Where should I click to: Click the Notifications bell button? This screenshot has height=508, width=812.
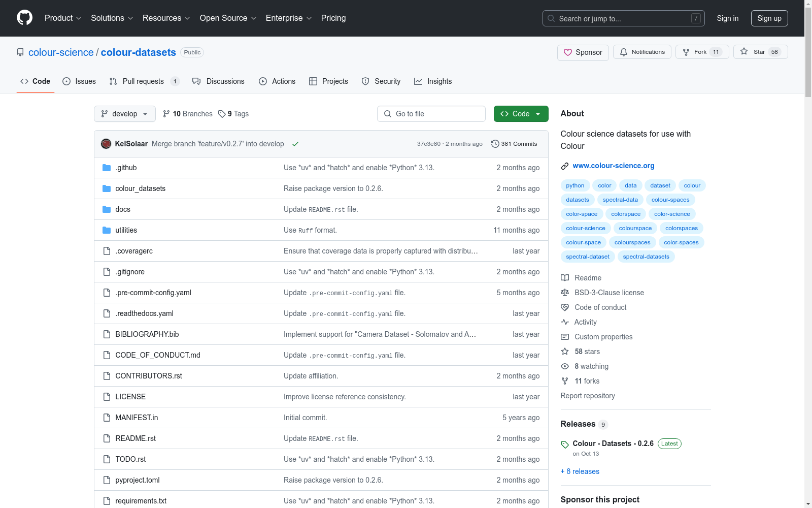click(x=642, y=52)
